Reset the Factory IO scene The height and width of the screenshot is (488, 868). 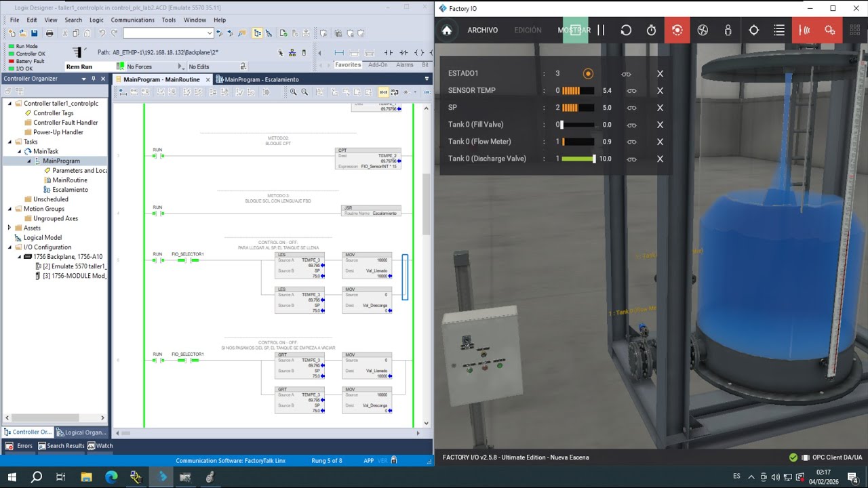click(x=626, y=30)
